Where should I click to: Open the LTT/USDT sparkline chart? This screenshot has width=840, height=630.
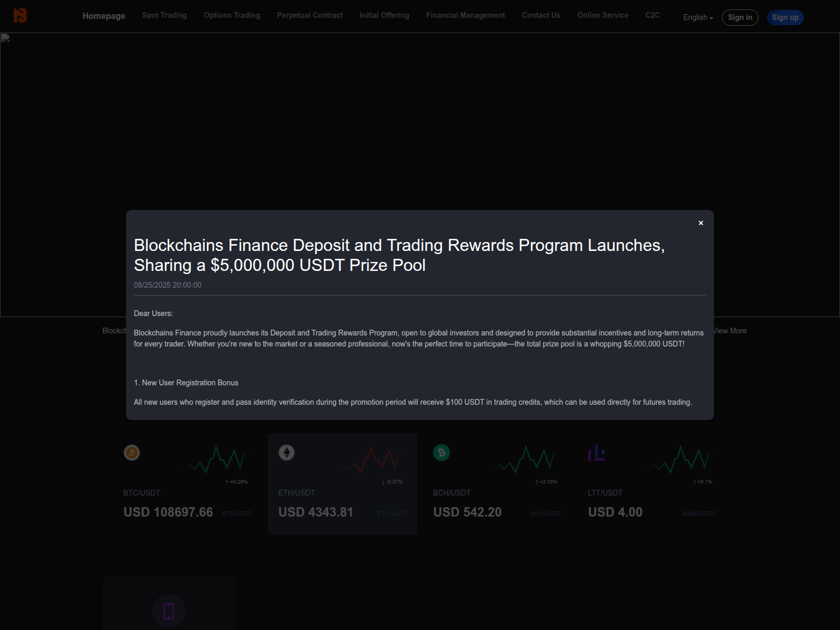coord(681,459)
